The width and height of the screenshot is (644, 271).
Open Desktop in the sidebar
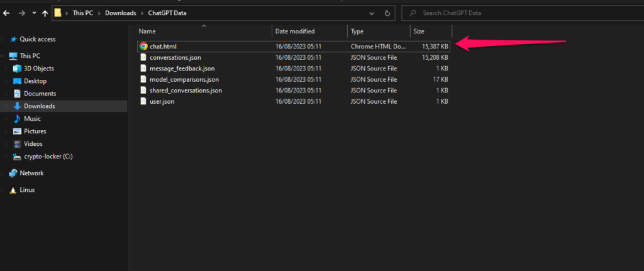35,81
